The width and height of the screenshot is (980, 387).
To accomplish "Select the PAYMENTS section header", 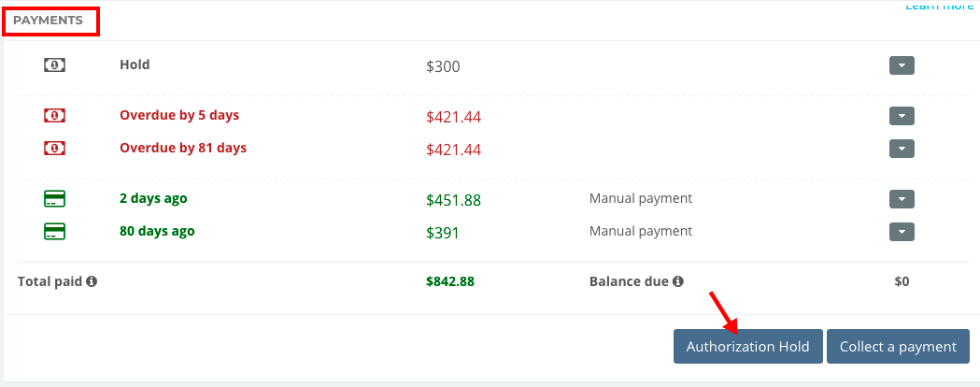I will pos(49,20).
